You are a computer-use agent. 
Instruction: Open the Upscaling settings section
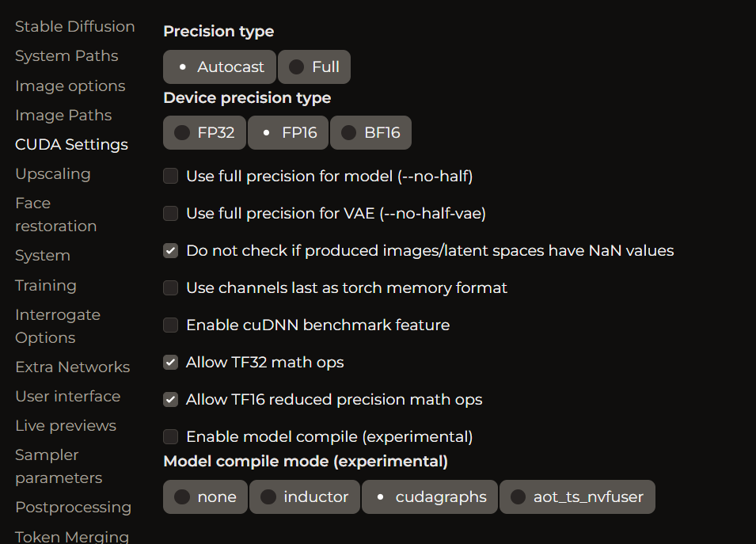(x=52, y=173)
